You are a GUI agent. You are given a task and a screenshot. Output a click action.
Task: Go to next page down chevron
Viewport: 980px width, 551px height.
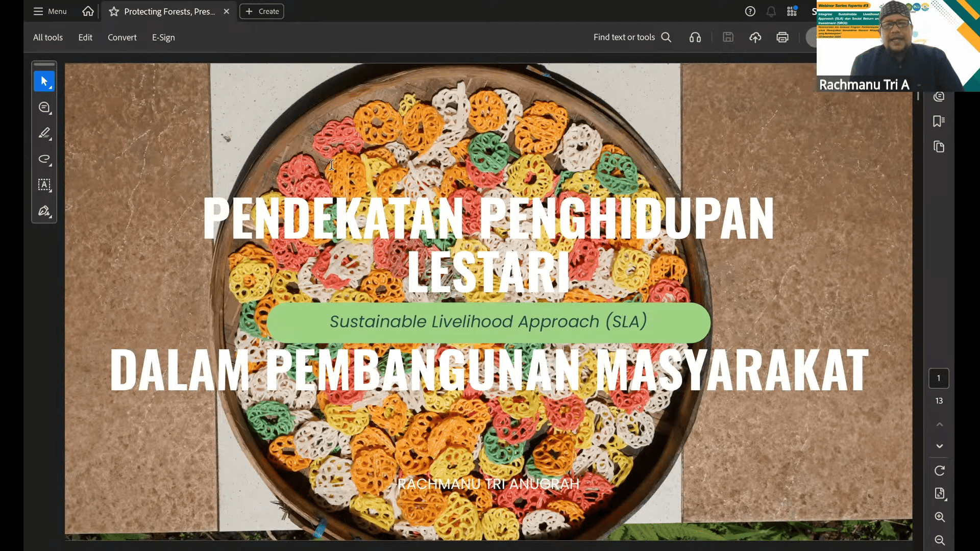pyautogui.click(x=939, y=446)
